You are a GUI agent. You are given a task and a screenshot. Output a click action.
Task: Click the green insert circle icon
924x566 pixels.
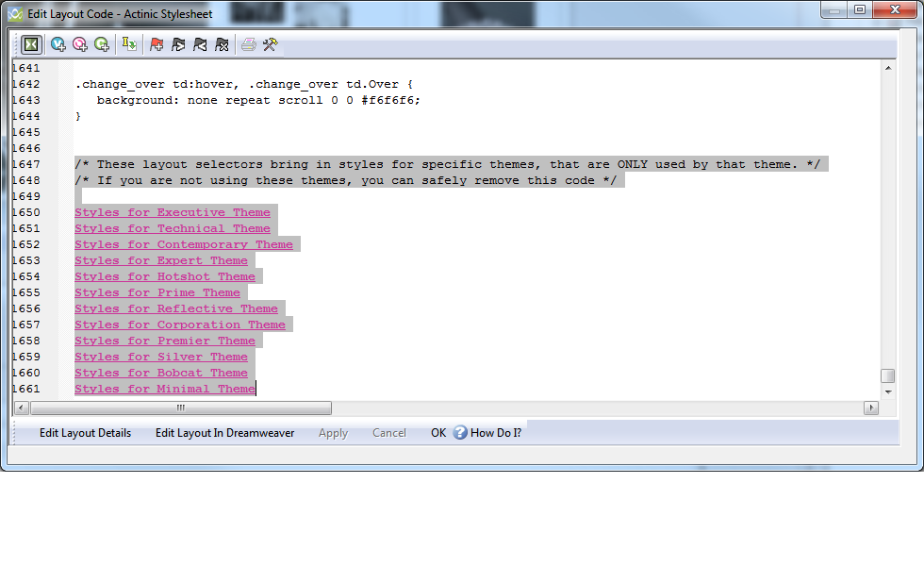coord(102,44)
